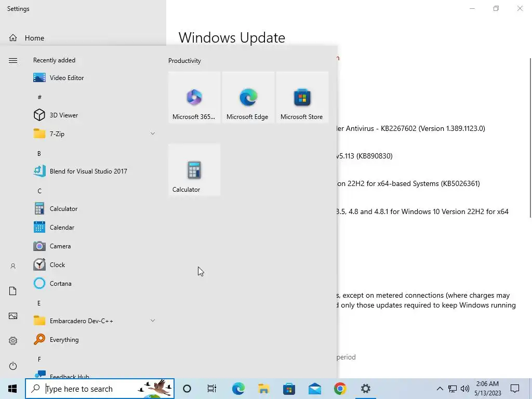Open user account icon in Start
This screenshot has height=399, width=532.
point(13,266)
